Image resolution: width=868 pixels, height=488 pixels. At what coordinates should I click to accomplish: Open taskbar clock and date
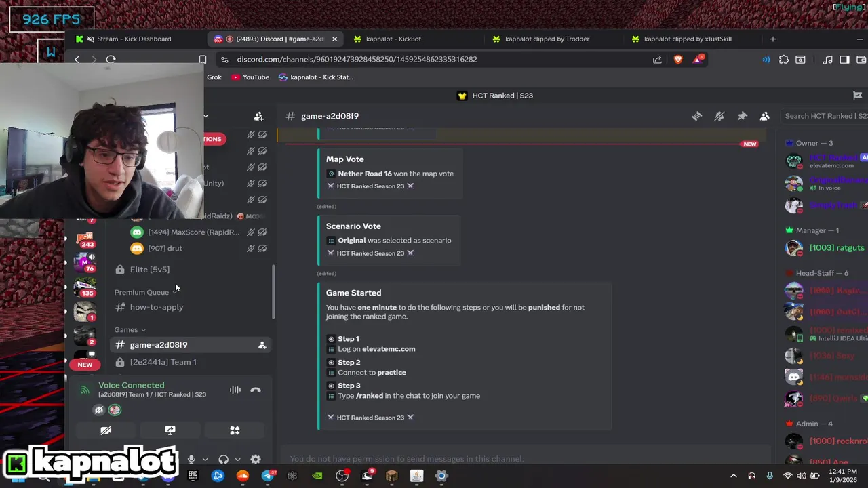pos(842,476)
